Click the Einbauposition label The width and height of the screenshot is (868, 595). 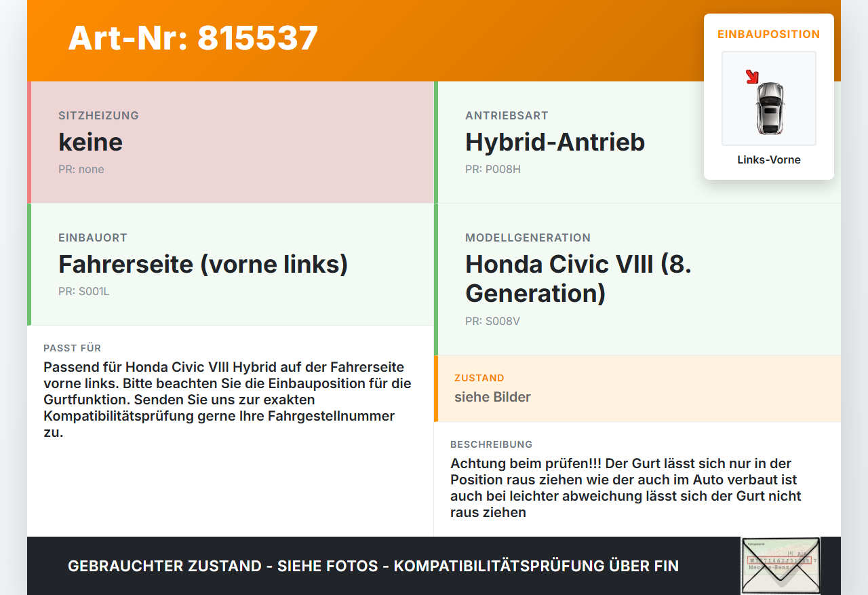tap(769, 34)
